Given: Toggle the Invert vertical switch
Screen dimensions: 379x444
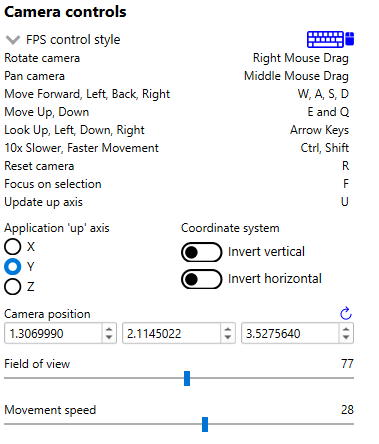Looking at the screenshot, I should click(202, 252).
